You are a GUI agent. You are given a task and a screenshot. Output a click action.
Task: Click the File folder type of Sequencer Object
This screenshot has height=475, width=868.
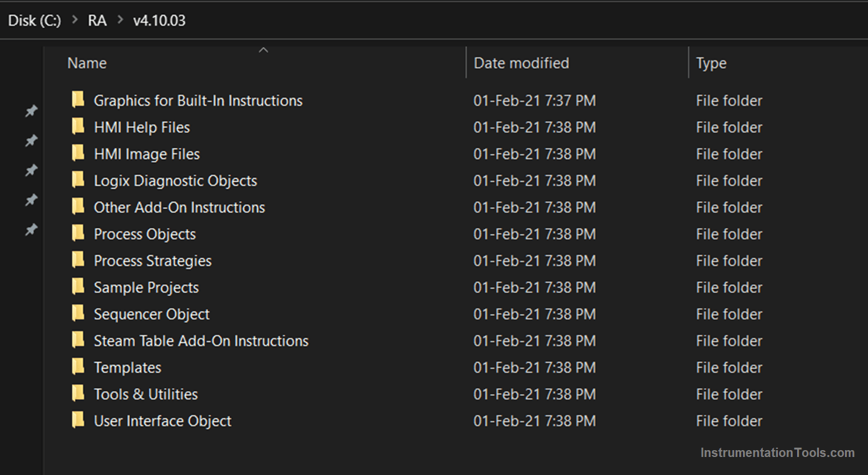pyautogui.click(x=729, y=315)
